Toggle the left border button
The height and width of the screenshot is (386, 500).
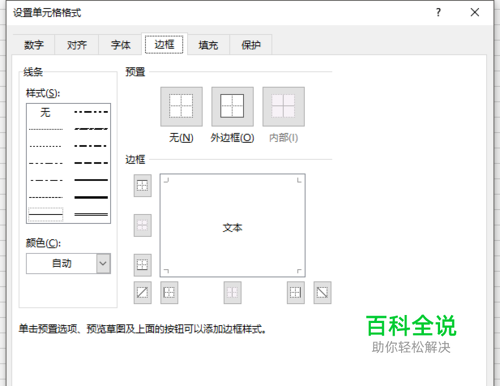coord(169,293)
